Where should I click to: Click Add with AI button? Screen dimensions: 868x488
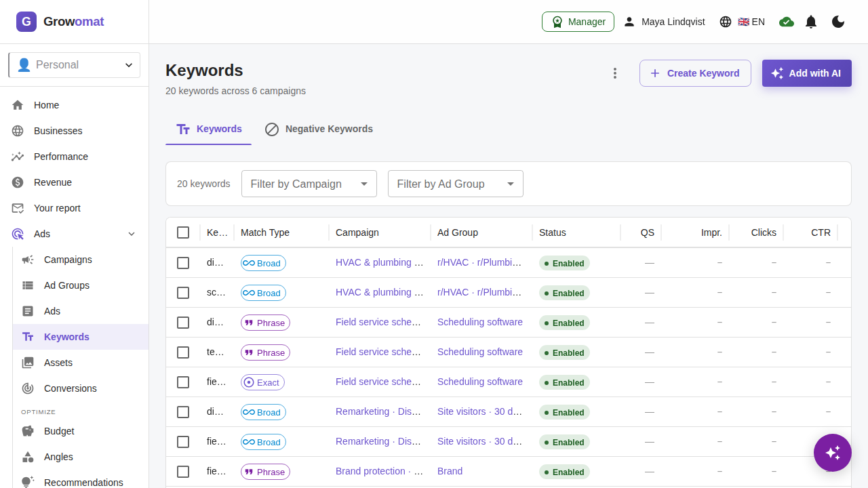[x=807, y=73]
